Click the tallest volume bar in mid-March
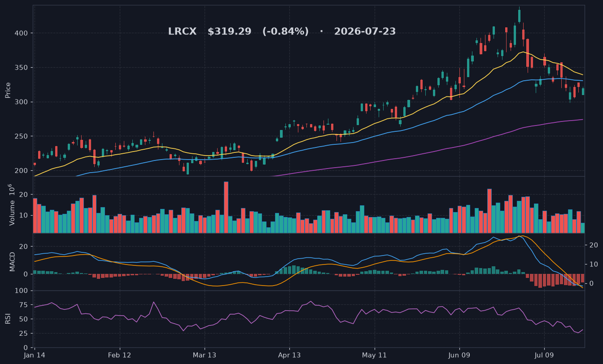 point(226,208)
